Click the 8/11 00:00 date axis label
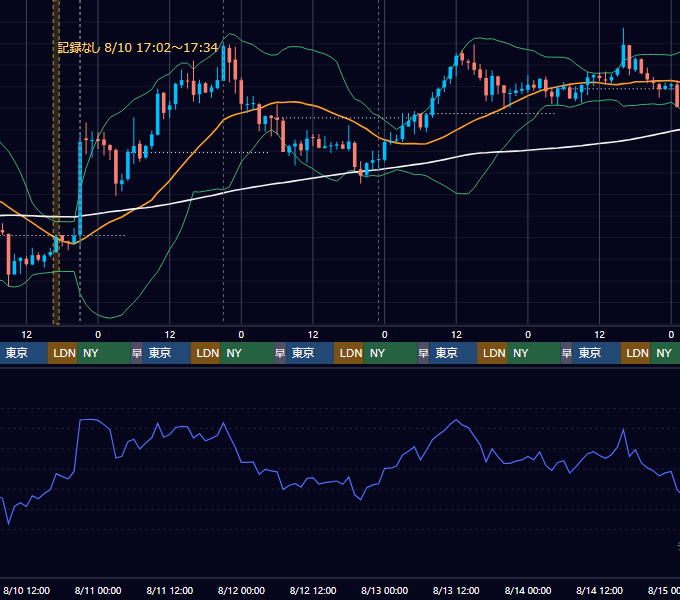Viewport: 680px width, 600px height. coord(98,590)
